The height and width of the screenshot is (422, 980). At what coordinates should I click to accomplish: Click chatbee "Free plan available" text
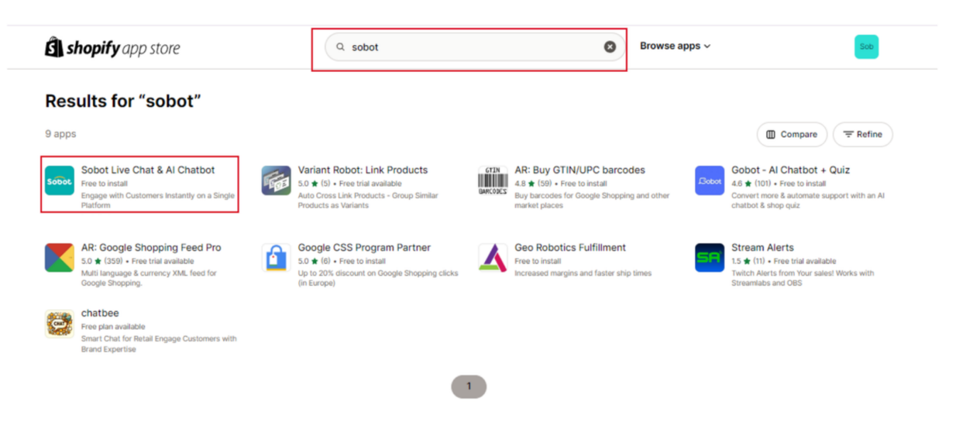coord(113,327)
